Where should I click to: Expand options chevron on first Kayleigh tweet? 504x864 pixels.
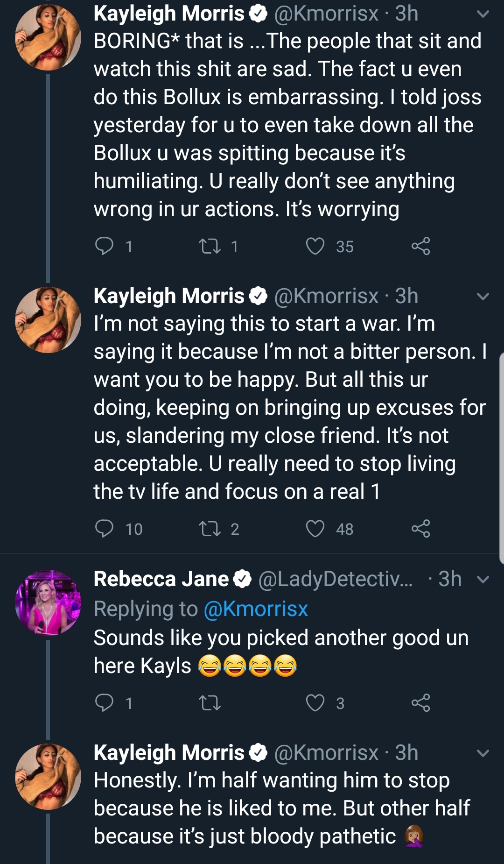(483, 14)
